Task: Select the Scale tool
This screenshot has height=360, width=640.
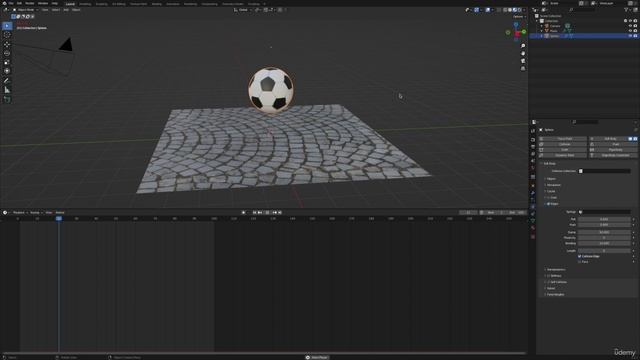Action: [7, 62]
